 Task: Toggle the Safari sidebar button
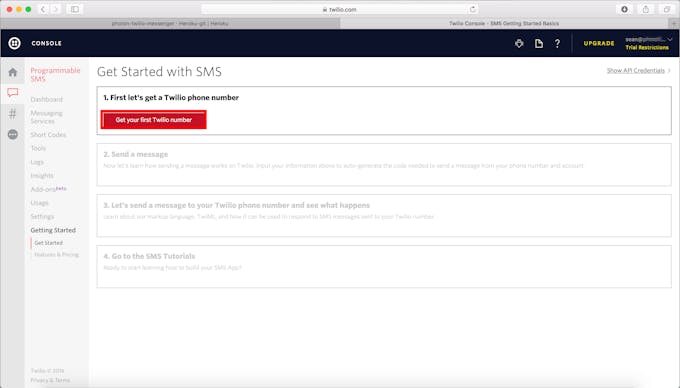point(75,9)
